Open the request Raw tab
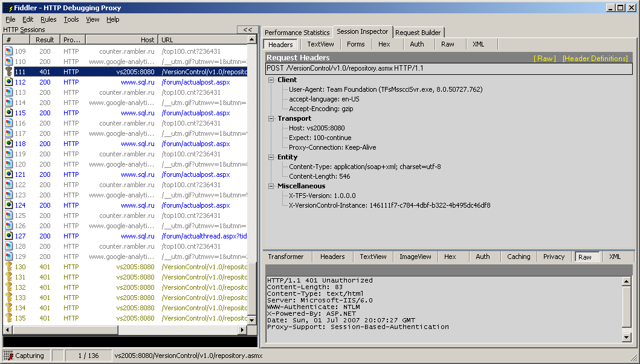This screenshot has width=640, height=364. (x=448, y=44)
